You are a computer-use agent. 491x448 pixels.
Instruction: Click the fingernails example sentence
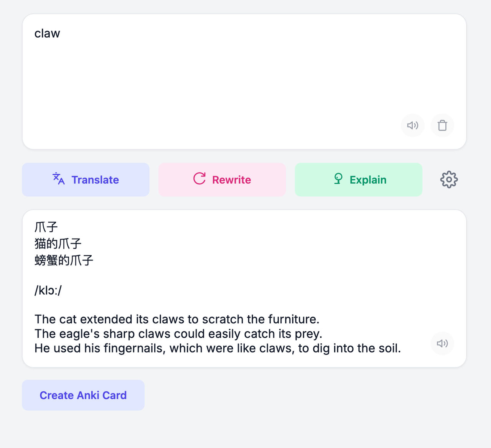point(217,348)
